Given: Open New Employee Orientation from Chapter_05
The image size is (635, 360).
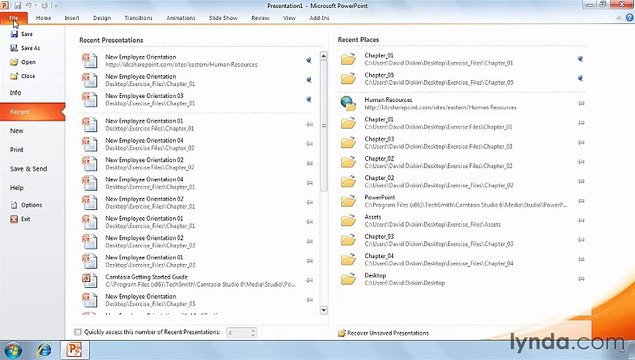Looking at the screenshot, I should point(198,300).
